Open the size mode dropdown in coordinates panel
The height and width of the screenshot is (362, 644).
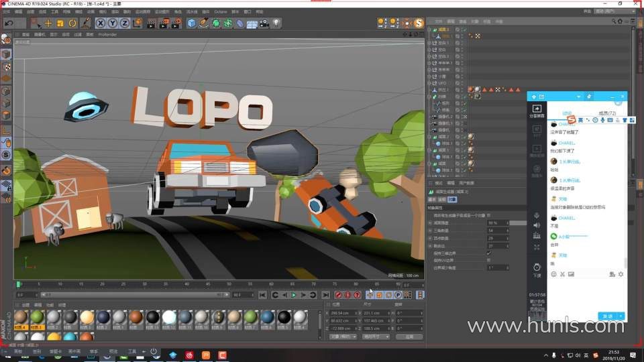376,337
